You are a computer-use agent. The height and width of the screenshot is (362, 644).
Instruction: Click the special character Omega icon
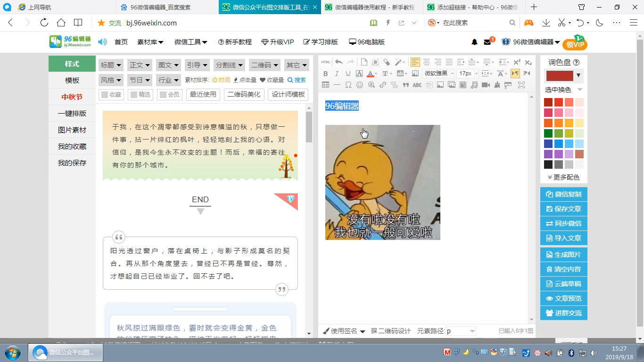tap(348, 85)
